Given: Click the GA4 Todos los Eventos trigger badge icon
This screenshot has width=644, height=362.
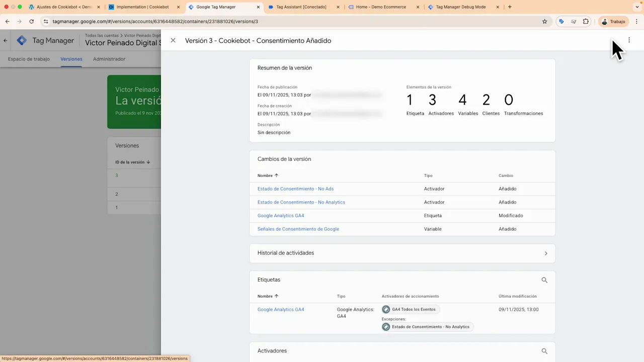Looking at the screenshot, I should pos(386,309).
